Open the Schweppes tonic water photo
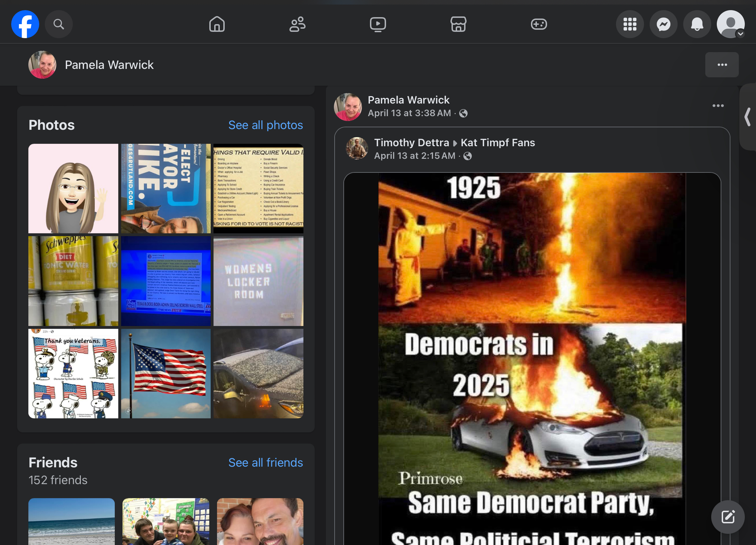The image size is (756, 545). pyautogui.click(x=73, y=281)
